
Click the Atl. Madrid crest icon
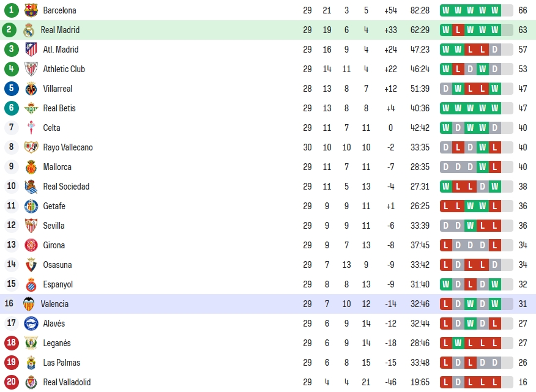click(31, 50)
